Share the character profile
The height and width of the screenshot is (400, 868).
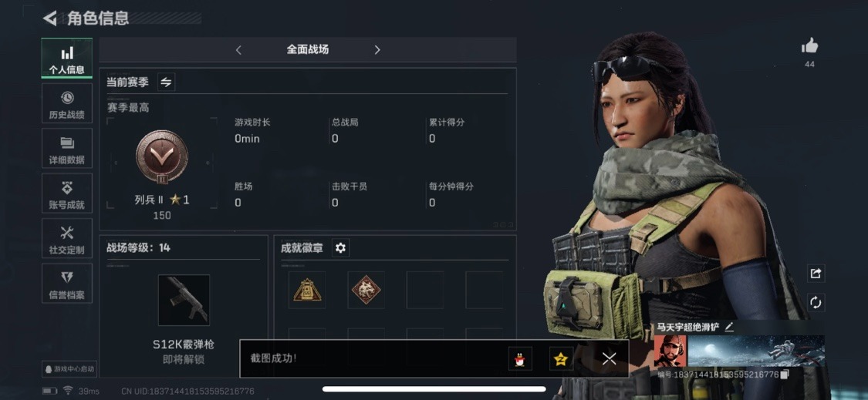tap(816, 274)
